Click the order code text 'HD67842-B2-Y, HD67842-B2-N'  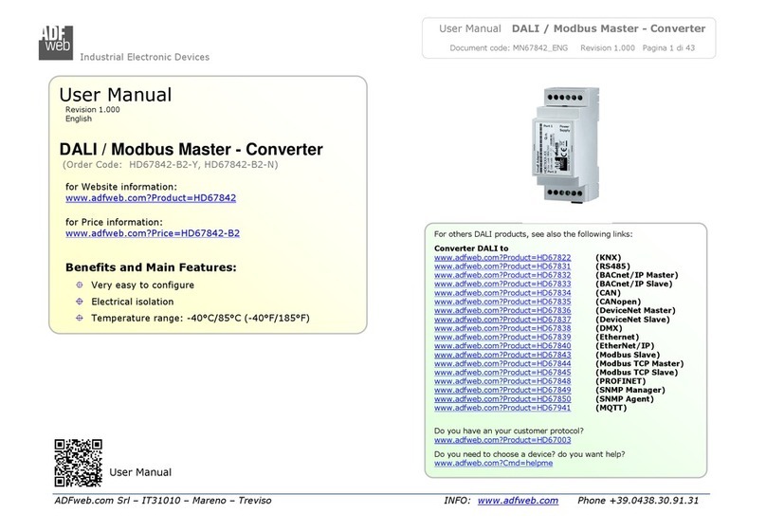(x=203, y=165)
